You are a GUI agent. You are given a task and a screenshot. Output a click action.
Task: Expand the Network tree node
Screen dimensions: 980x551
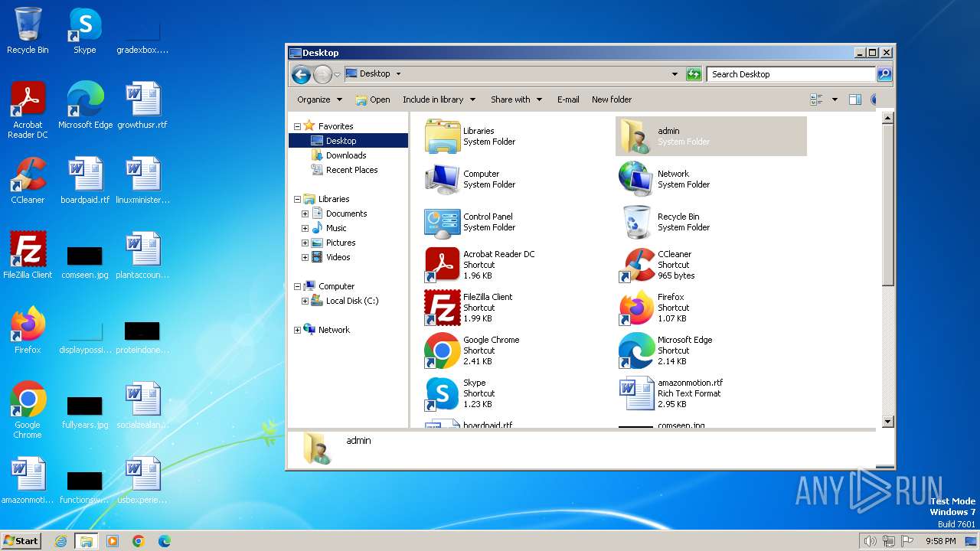[x=298, y=330]
